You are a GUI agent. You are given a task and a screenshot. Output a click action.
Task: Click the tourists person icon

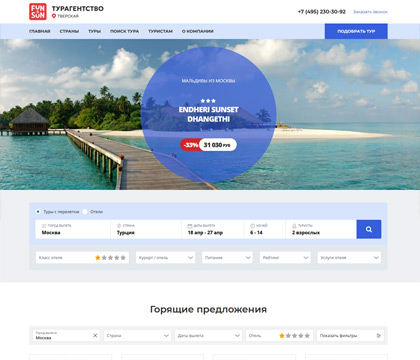pyautogui.click(x=294, y=226)
